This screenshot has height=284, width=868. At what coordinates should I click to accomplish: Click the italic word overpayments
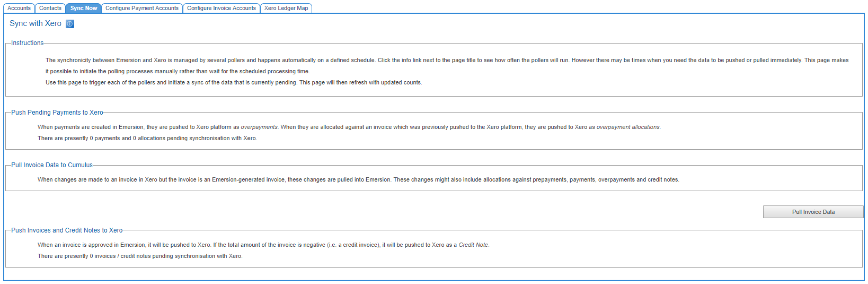pyautogui.click(x=259, y=127)
